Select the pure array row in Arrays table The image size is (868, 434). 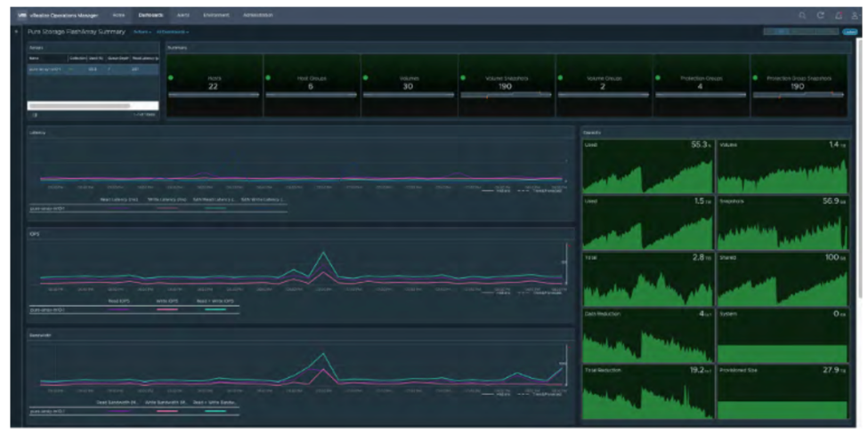coord(93,69)
